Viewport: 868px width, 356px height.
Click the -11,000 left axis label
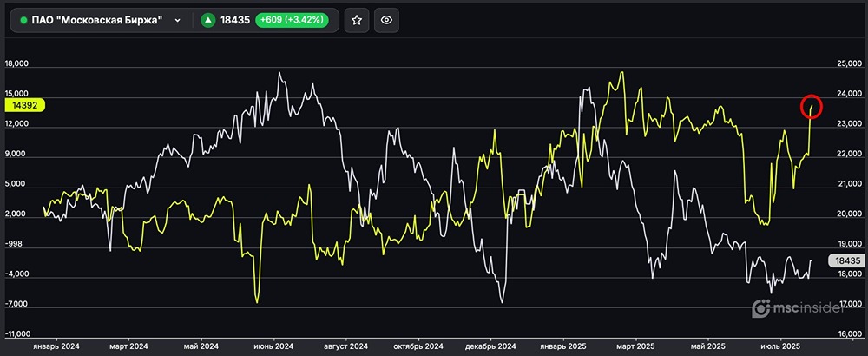point(17,334)
